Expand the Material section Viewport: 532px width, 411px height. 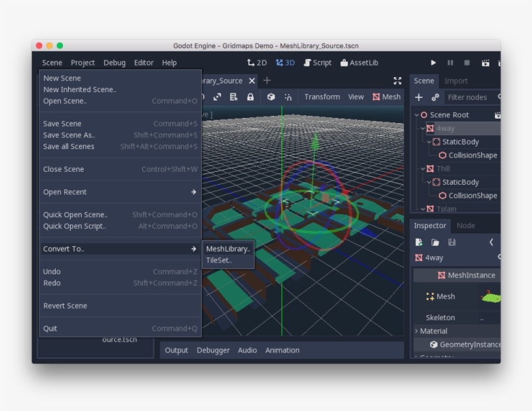point(417,331)
